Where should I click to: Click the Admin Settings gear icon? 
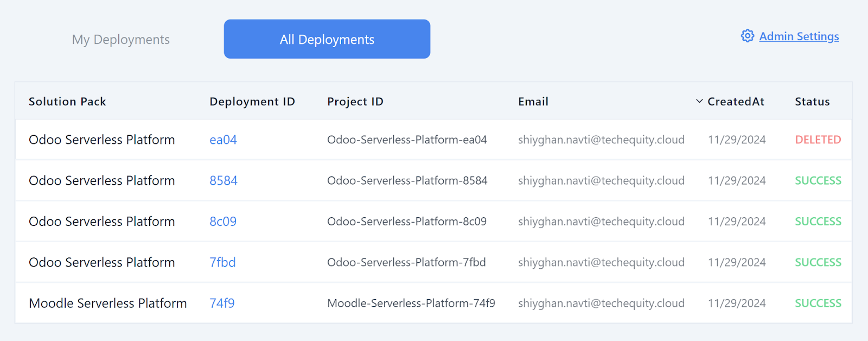748,36
